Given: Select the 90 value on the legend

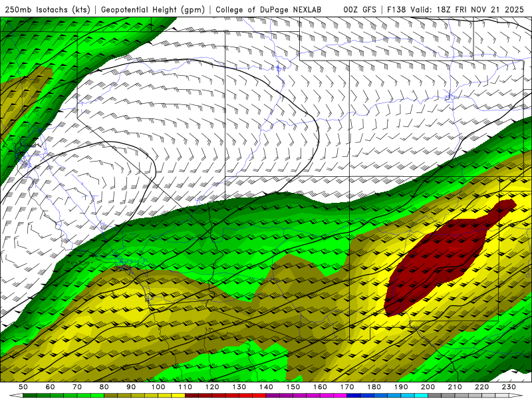Looking at the screenshot, I should point(131,387).
